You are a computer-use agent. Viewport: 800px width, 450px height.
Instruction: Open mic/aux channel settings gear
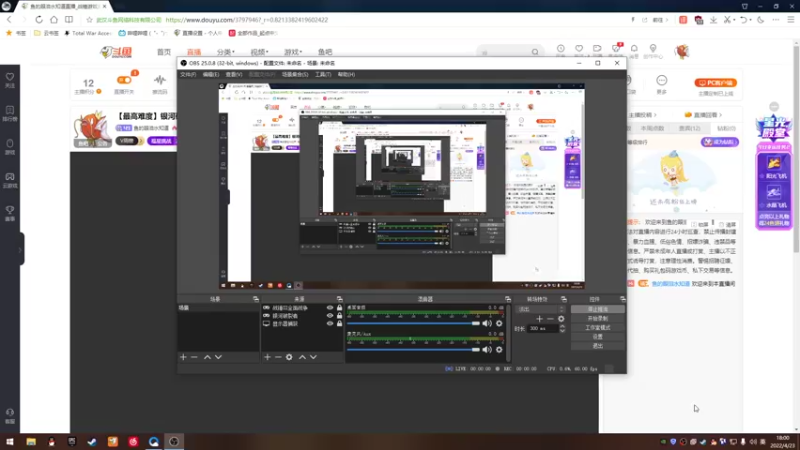499,349
